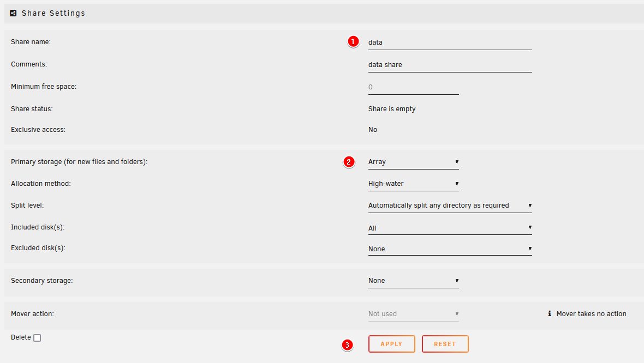Tick the Delete checkbox
The image size is (644, 363).
(x=37, y=338)
